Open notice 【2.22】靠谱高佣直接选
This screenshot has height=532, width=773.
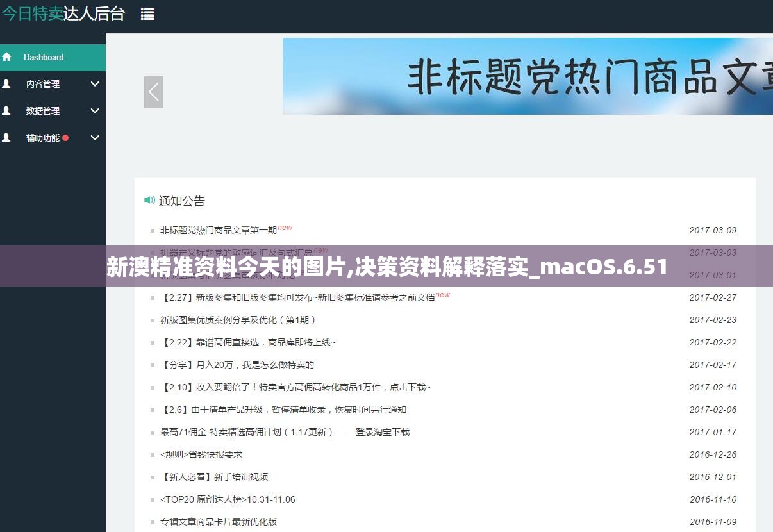pyautogui.click(x=248, y=342)
